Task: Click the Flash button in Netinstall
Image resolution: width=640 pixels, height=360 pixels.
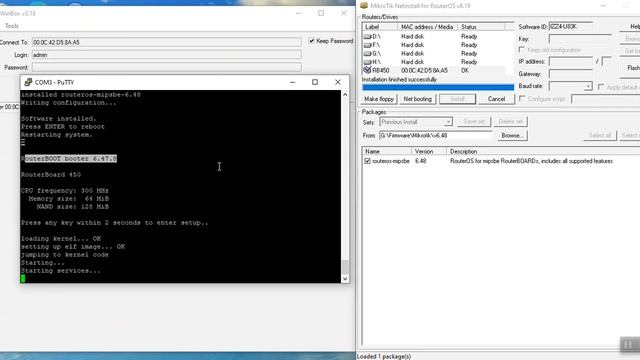Action: 631,68
